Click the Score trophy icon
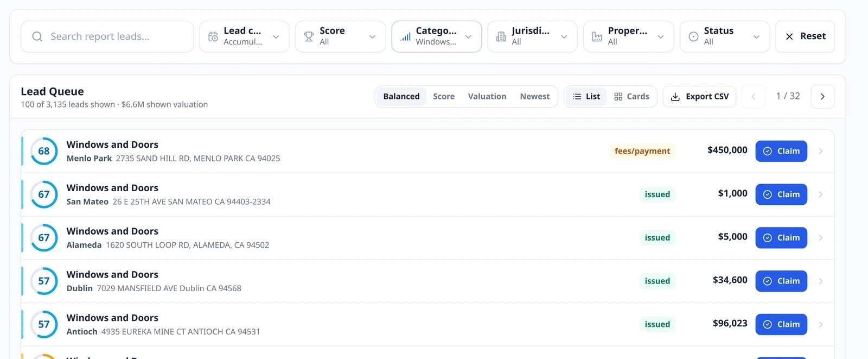Image resolution: width=868 pixels, height=359 pixels. point(309,36)
